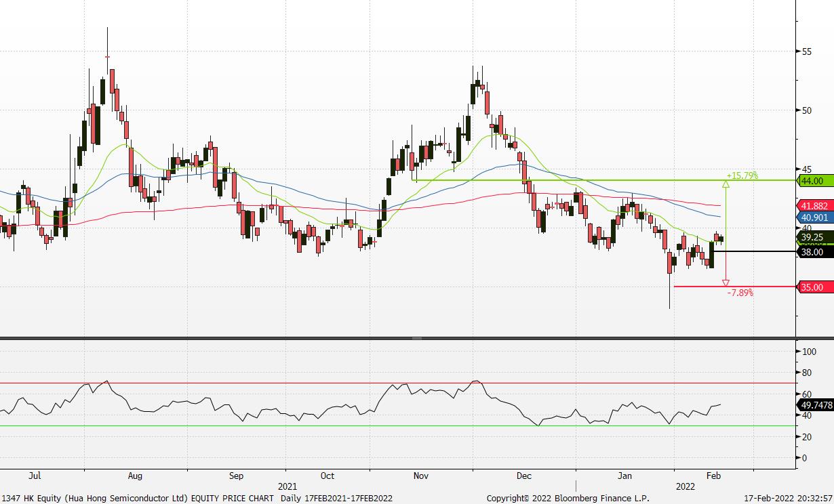Click the 2021 year label below the months
Viewport: 834px width, 504px height.
click(287, 486)
